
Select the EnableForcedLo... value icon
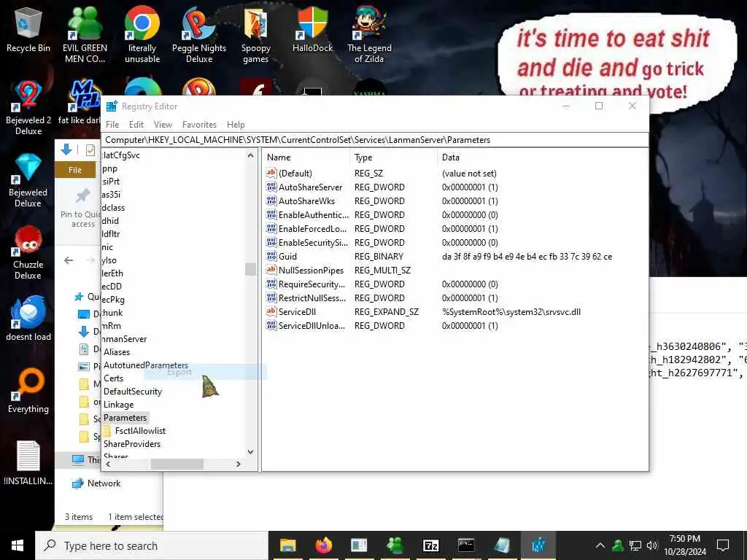pyautogui.click(x=271, y=228)
